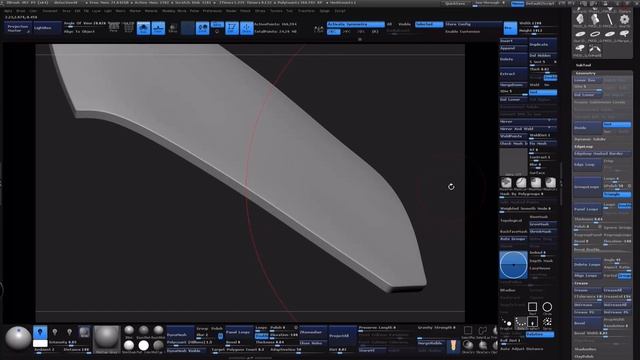The width and height of the screenshot is (640, 360).
Task: Expand the ShadowBox subsection
Action: [585, 349]
